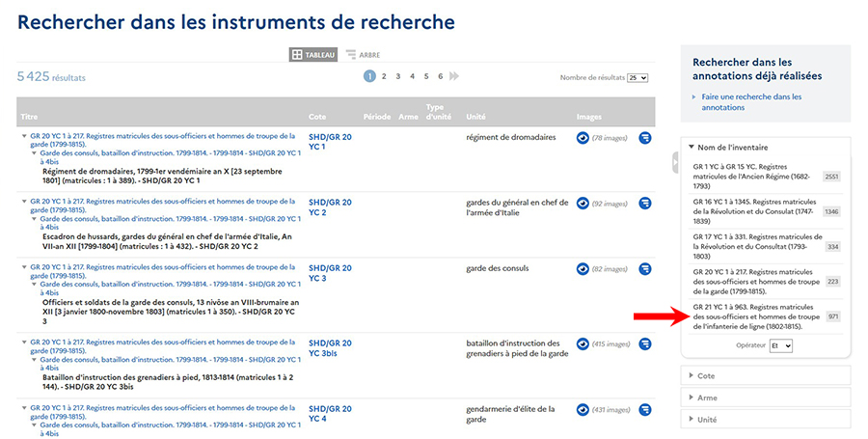The height and width of the screenshot is (439, 868).
Task: Open detail icon for YC 3bis row
Action: pyautogui.click(x=644, y=343)
